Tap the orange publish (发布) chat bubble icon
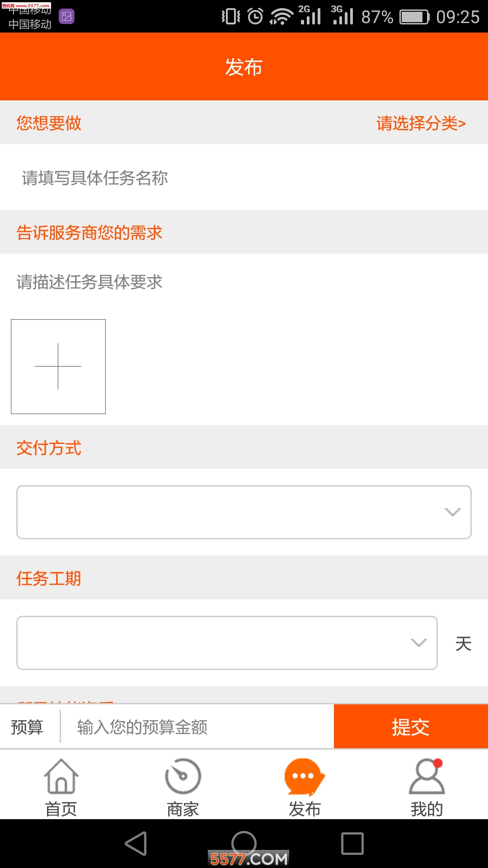Screen dimensions: 488x868 [x=305, y=777]
